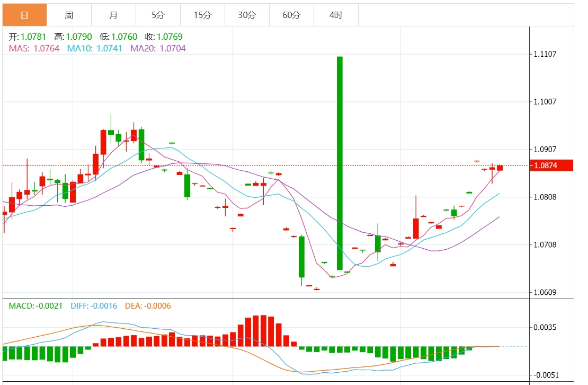The height and width of the screenshot is (385, 588).
Task: Click the DEA: -0.0006 label
Action: pos(148,306)
